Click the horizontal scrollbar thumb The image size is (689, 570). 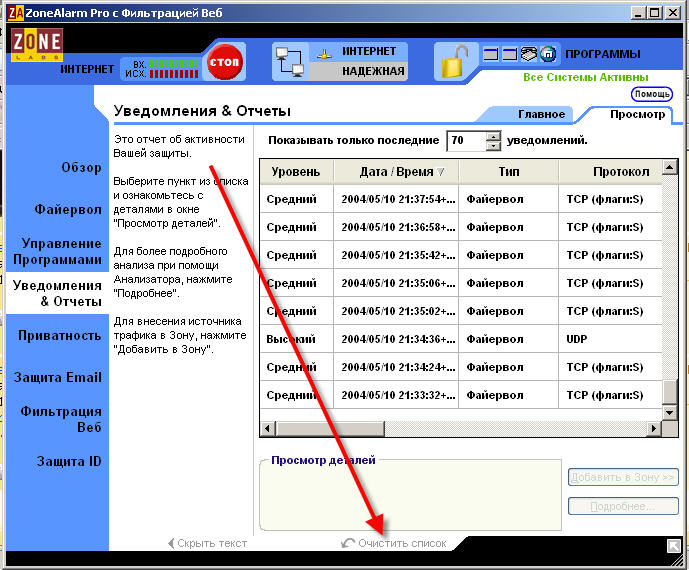330,428
